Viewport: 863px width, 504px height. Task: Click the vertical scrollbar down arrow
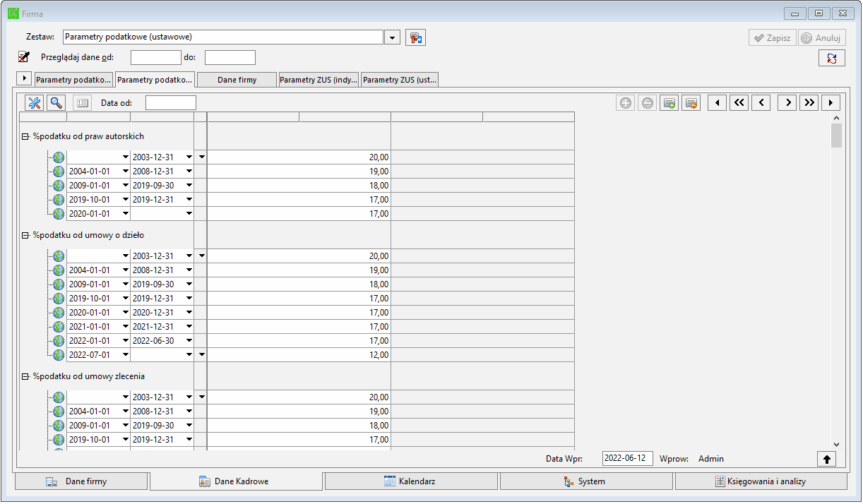(x=837, y=445)
